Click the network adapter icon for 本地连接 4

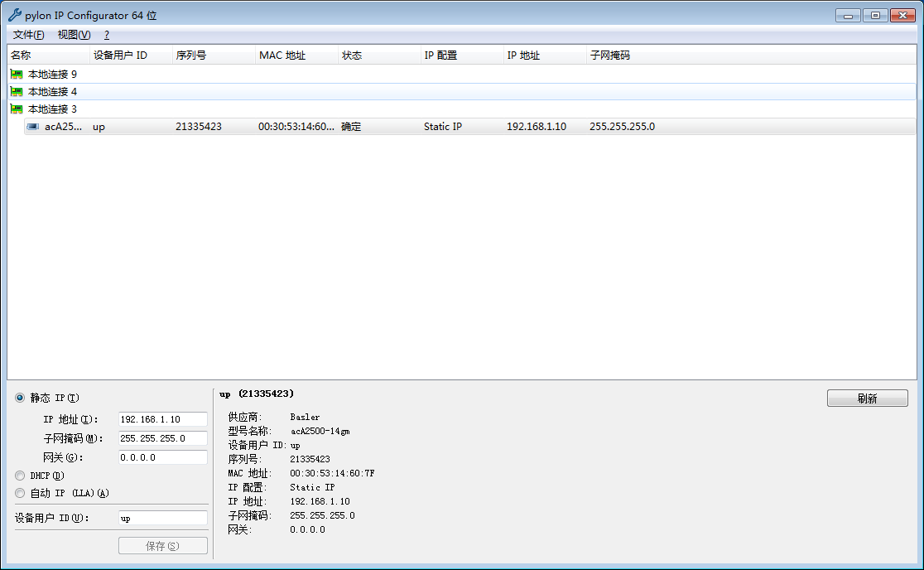click(x=17, y=92)
